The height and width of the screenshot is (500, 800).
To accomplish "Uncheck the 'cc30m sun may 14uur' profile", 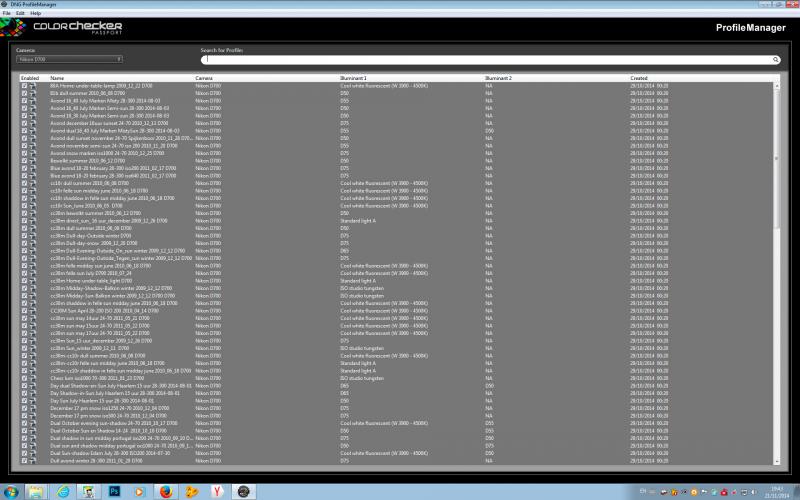I will pos(24,318).
